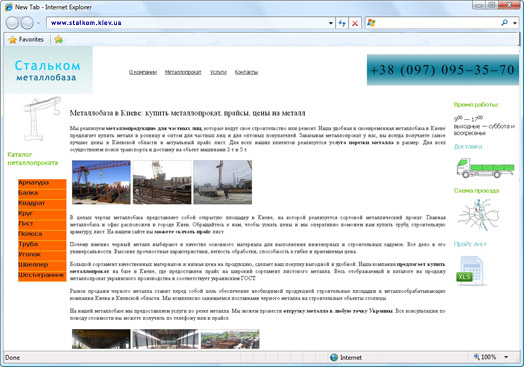Expand the search provider dropdown arrow
This screenshot has height=367, width=524.
point(515,23)
